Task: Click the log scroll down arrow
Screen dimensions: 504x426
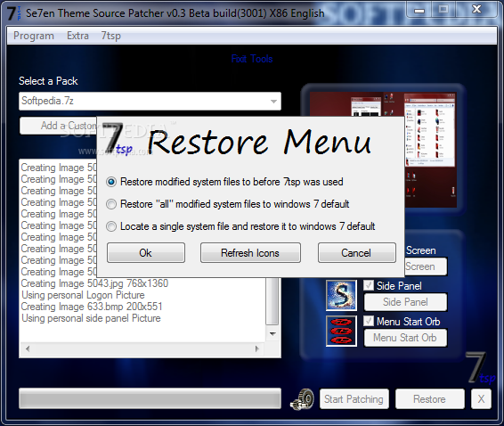Action: [272, 334]
